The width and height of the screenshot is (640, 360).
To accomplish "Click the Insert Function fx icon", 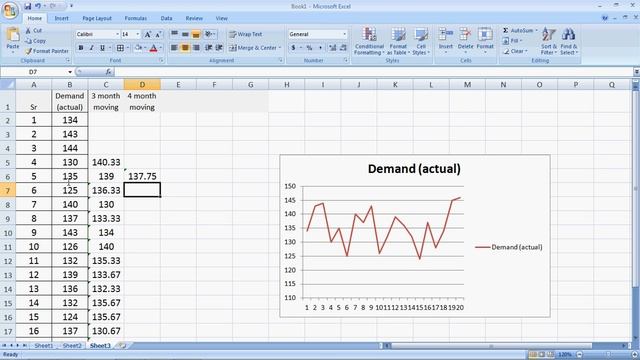I will click(x=108, y=72).
